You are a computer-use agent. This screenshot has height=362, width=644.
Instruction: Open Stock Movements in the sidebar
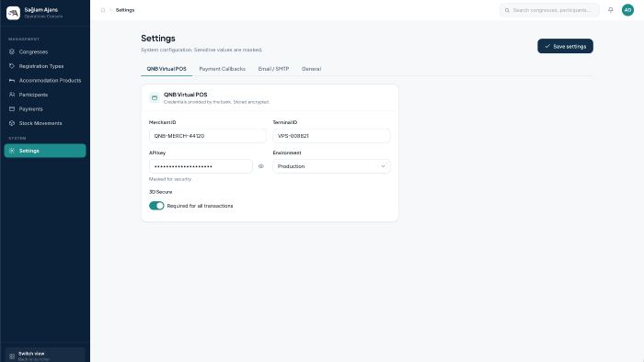click(x=45, y=123)
